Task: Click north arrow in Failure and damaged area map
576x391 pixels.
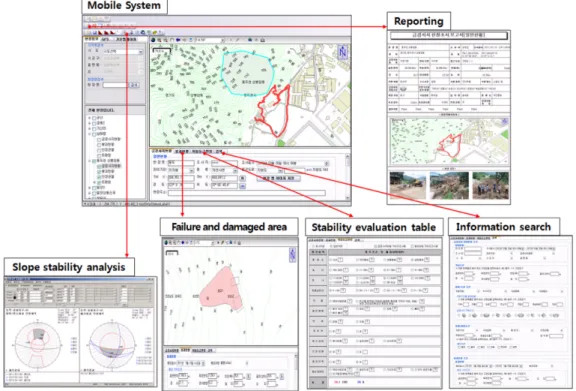Action: click(x=292, y=255)
